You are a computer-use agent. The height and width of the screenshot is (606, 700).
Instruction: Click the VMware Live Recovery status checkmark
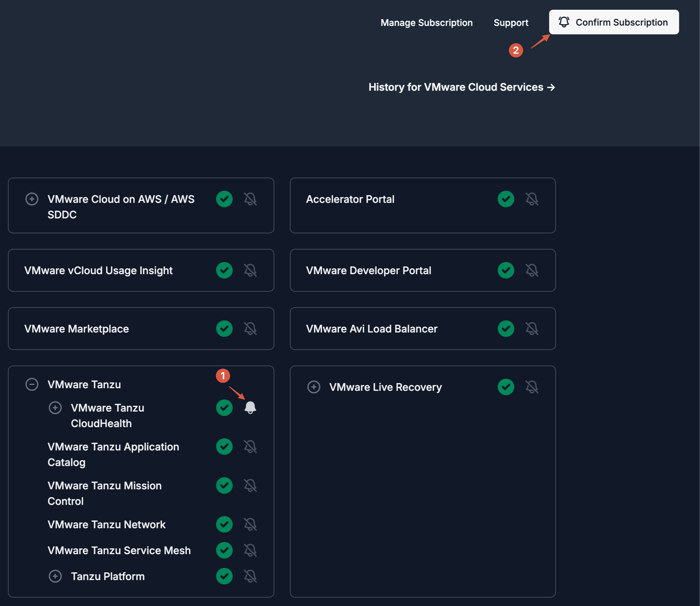coord(506,387)
